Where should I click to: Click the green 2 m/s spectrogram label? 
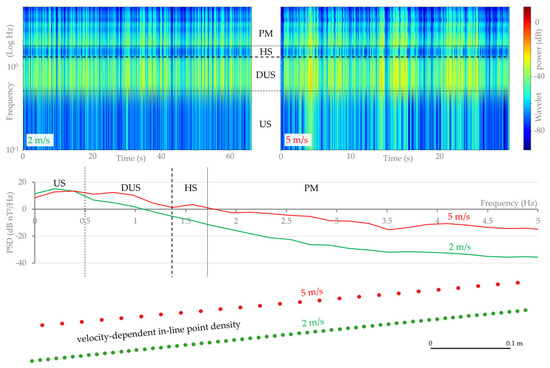coord(39,140)
